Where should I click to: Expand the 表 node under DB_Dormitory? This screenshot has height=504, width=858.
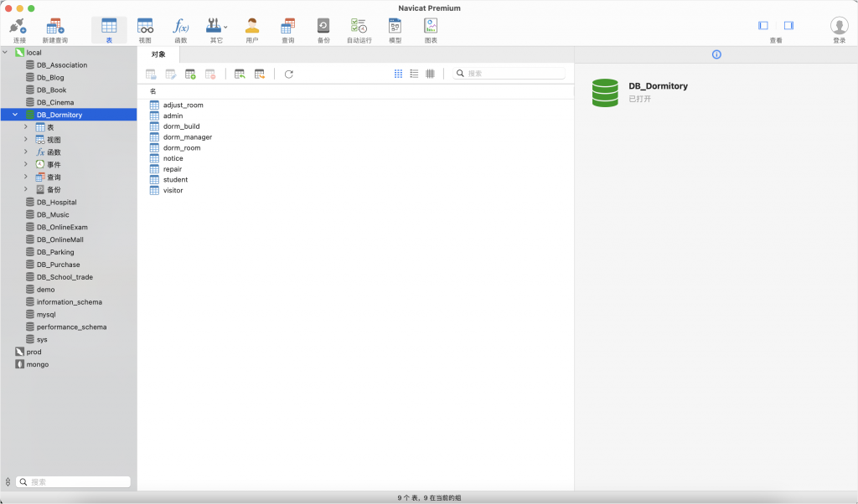point(26,127)
